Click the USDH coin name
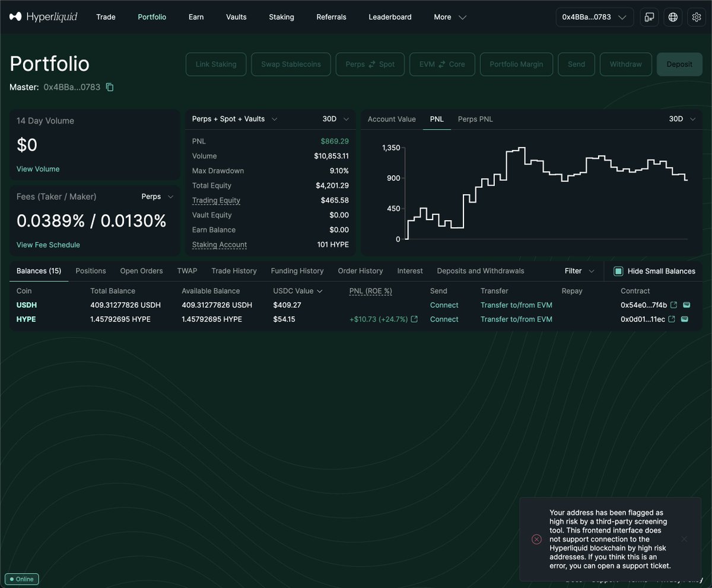The image size is (712, 588). coord(27,305)
